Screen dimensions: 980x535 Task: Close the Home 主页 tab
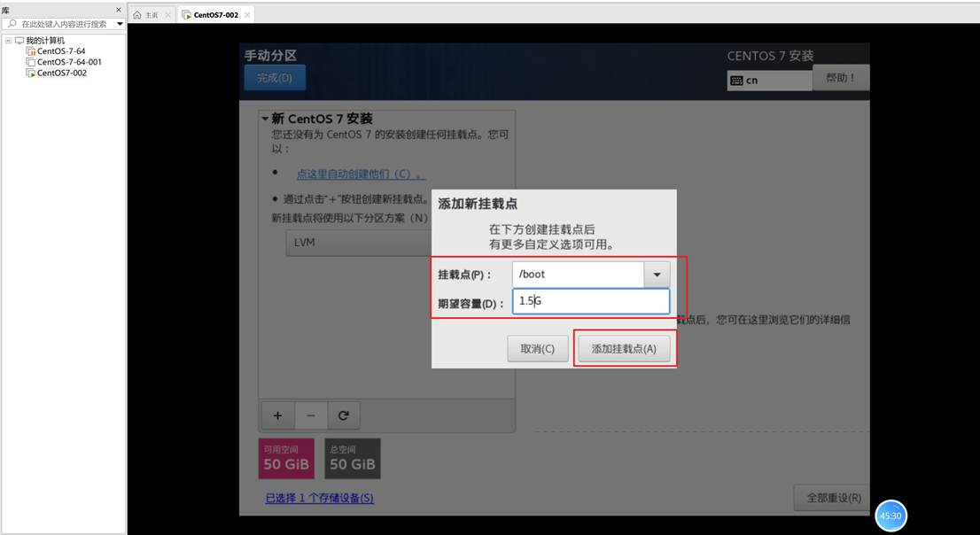point(168,15)
